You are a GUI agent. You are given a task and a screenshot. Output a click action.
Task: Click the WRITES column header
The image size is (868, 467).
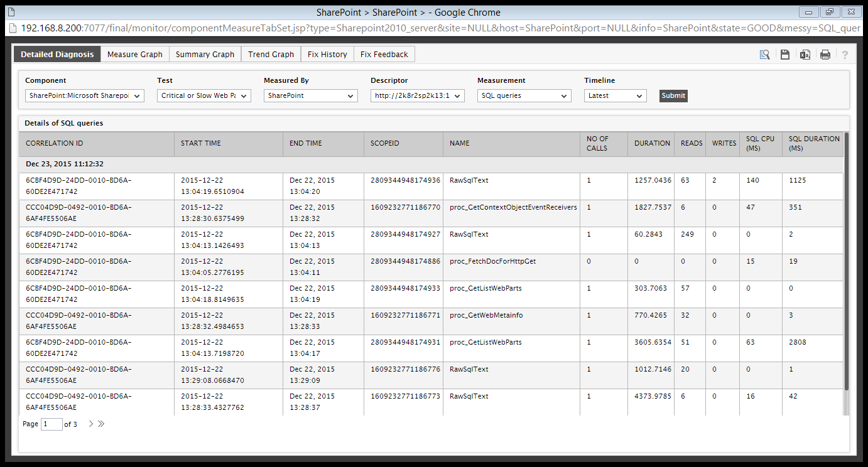coord(722,144)
